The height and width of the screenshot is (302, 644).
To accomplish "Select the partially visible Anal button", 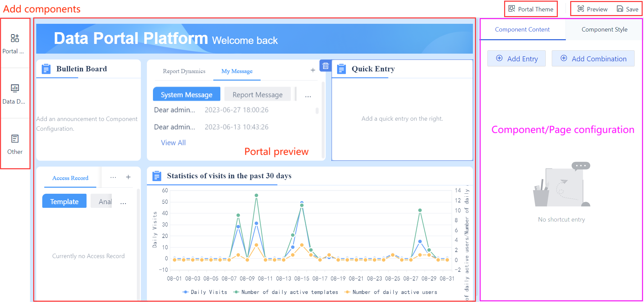I will pos(102,201).
